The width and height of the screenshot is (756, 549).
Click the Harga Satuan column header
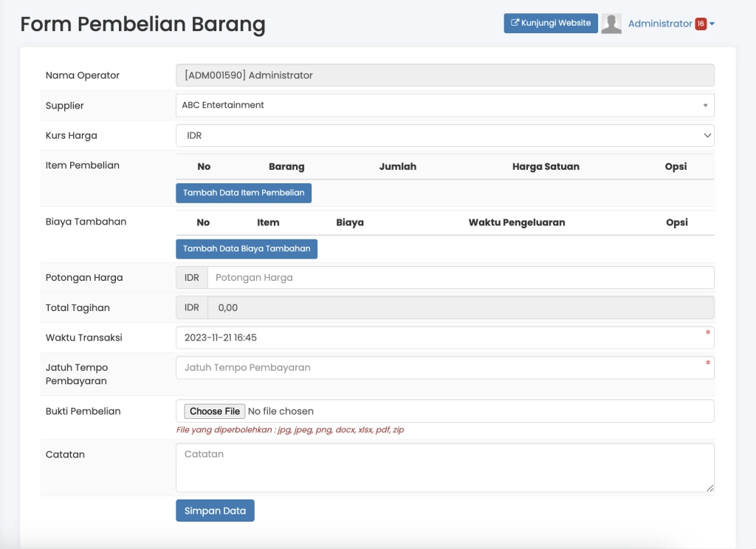[546, 167]
